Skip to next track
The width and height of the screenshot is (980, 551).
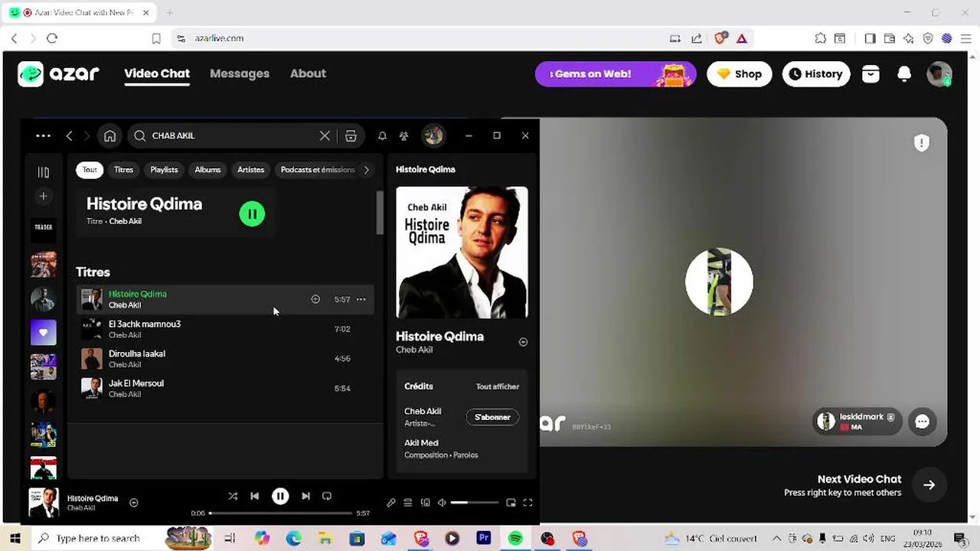pyautogui.click(x=305, y=496)
